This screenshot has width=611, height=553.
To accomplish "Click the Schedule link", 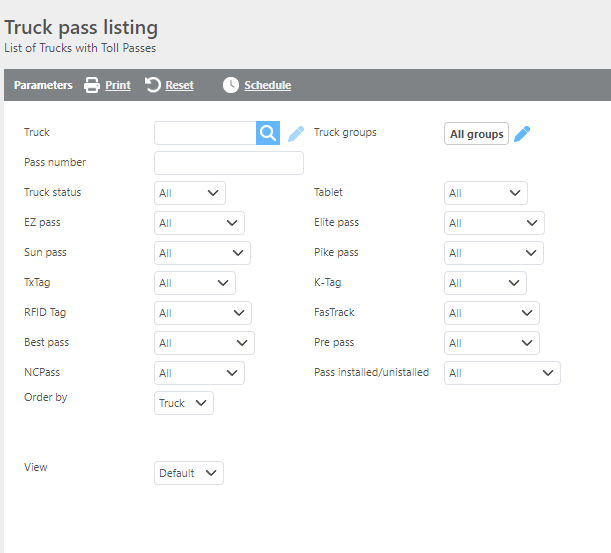I will click(267, 85).
